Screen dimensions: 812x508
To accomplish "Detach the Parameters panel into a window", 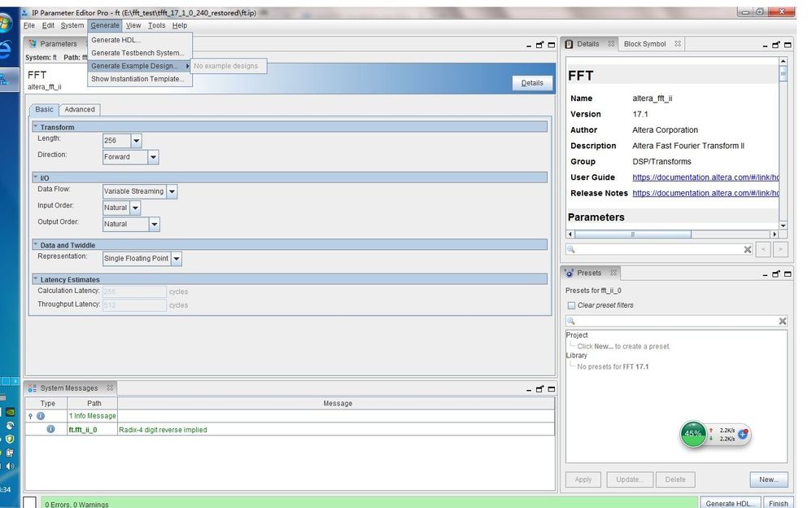I will (x=539, y=45).
